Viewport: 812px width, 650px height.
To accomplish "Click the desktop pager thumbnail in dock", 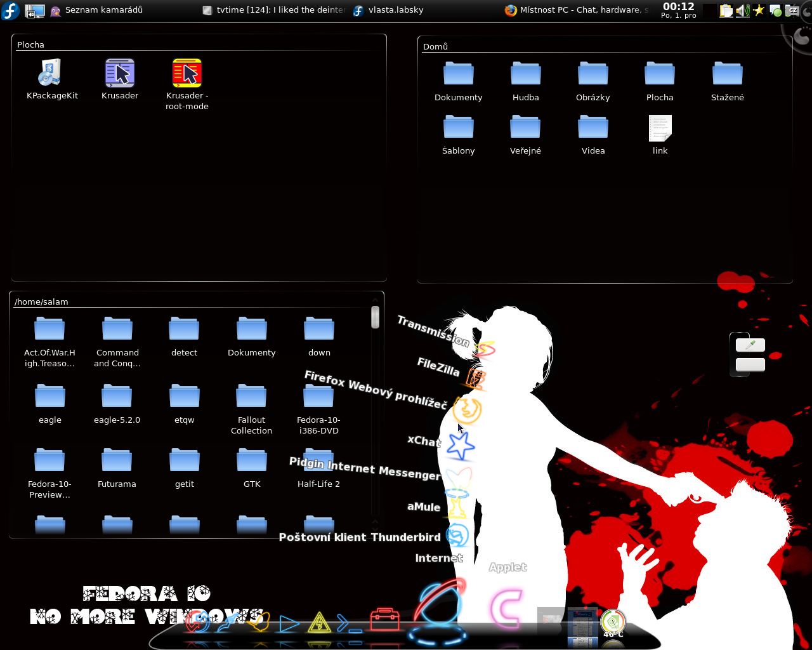I will [583, 627].
